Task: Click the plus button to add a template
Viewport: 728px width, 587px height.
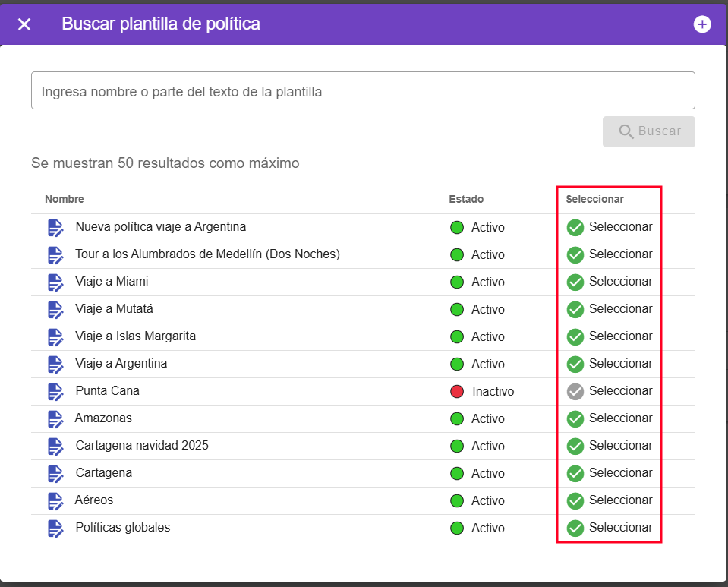Action: coord(702,24)
